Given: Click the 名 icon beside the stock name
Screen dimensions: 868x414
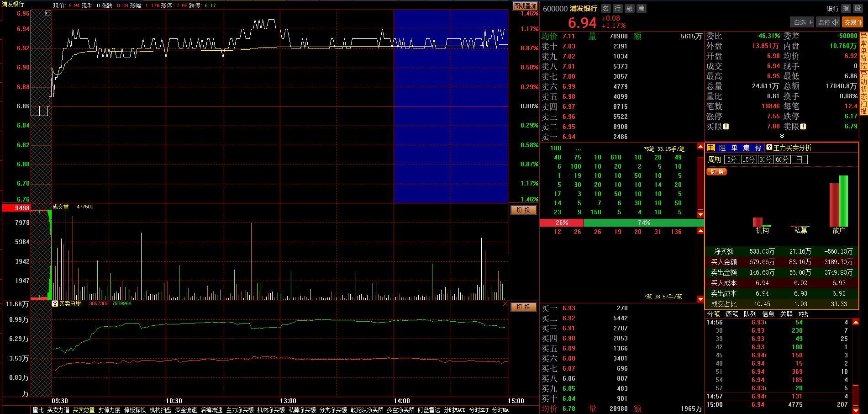Looking at the screenshot, I should (x=605, y=9).
